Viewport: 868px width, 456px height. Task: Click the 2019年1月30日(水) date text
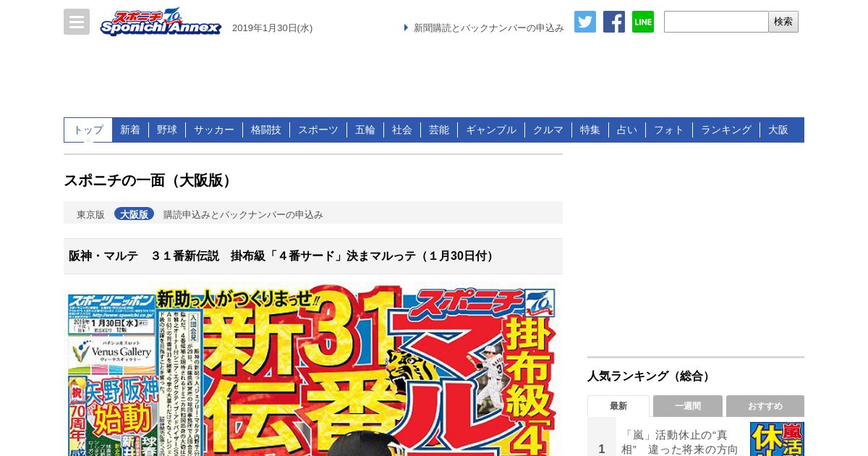point(272,28)
